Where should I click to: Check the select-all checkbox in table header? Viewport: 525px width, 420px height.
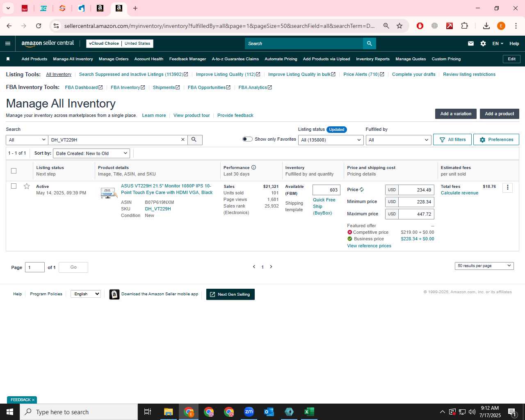[14, 171]
